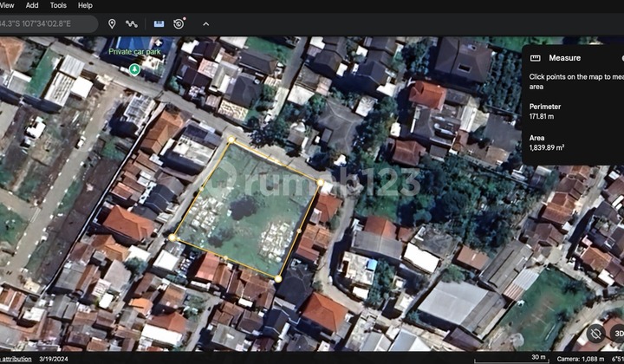Open the attribution link

[x=16, y=359]
